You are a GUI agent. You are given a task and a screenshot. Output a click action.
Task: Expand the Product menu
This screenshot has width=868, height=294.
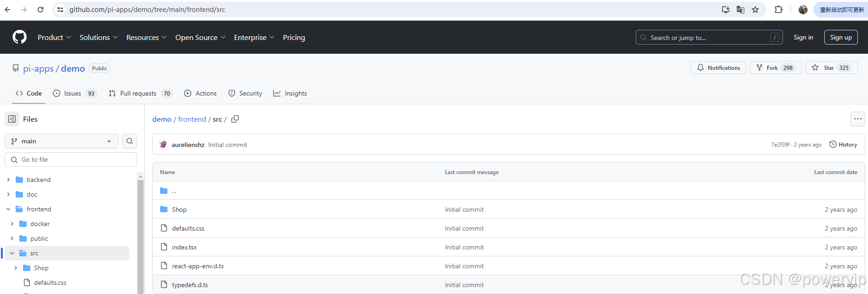point(54,37)
